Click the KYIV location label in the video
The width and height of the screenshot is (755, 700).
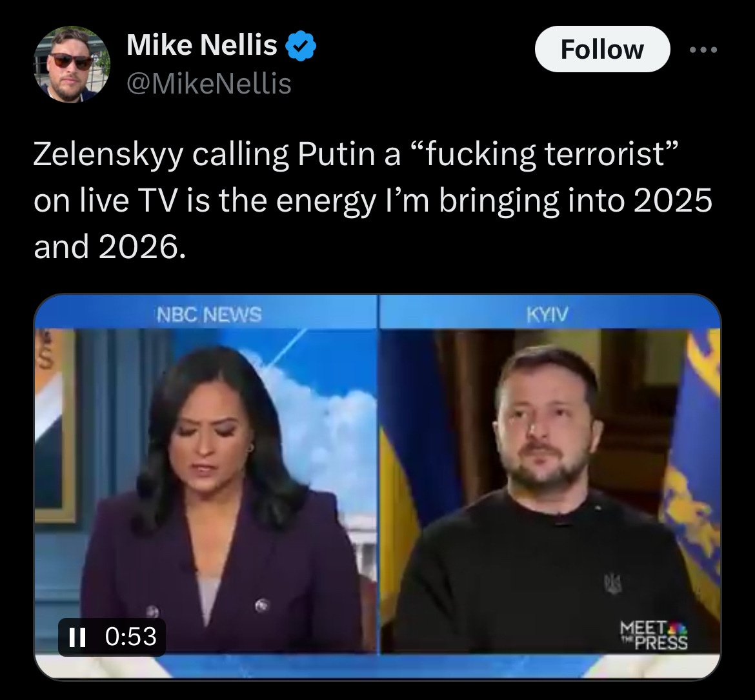(x=547, y=315)
